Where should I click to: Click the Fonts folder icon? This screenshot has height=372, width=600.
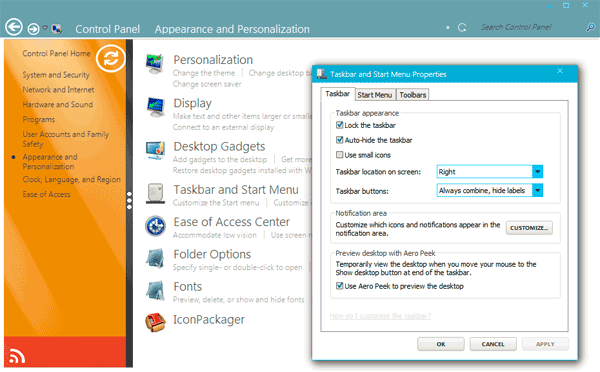pyautogui.click(x=155, y=290)
